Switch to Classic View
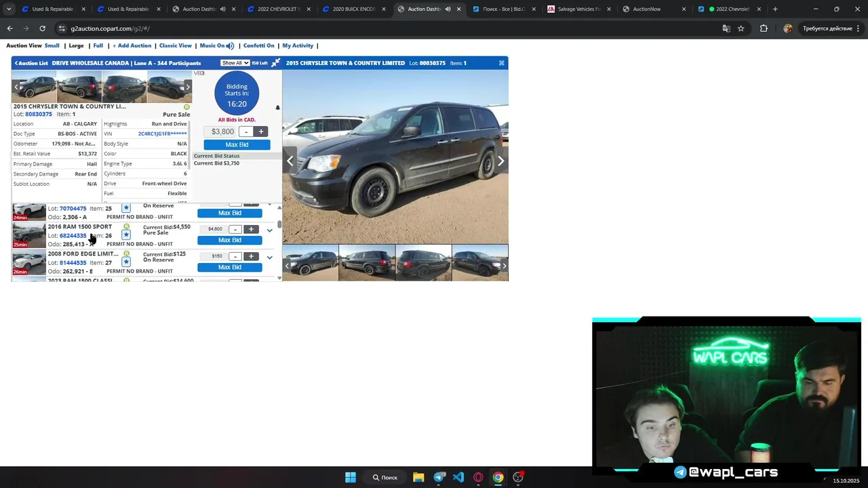Image resolution: width=868 pixels, height=488 pixels. (176, 45)
